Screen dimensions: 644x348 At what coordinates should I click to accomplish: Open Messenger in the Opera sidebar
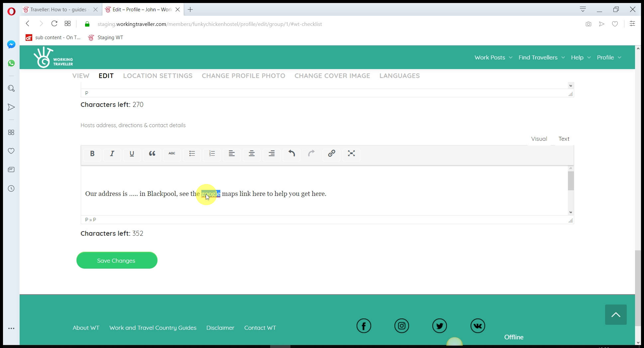(x=11, y=44)
